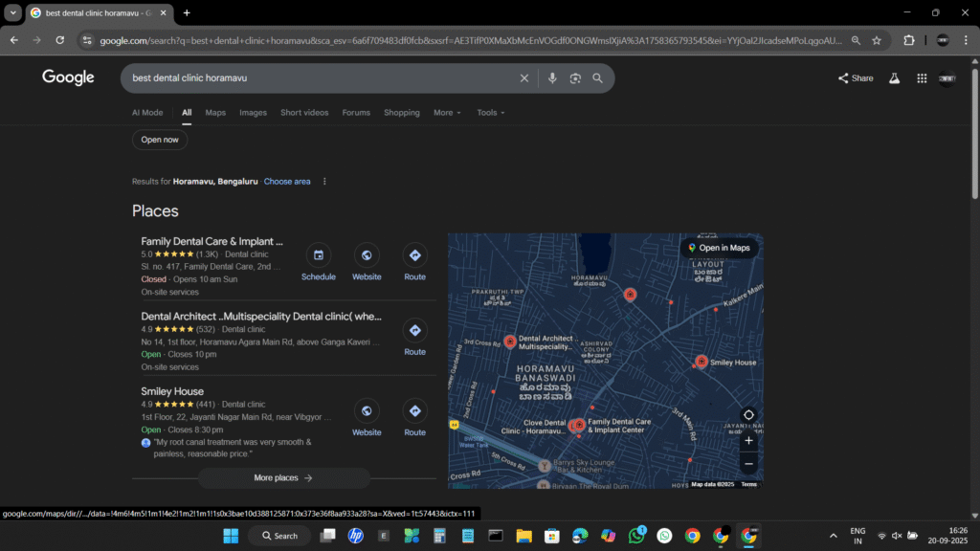The width and height of the screenshot is (980, 551).
Task: Click the Choose area link
Action: (x=287, y=182)
